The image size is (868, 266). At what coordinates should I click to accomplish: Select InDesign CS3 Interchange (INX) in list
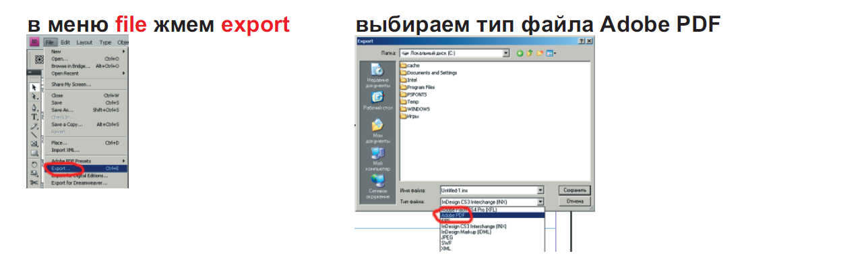[x=492, y=226]
